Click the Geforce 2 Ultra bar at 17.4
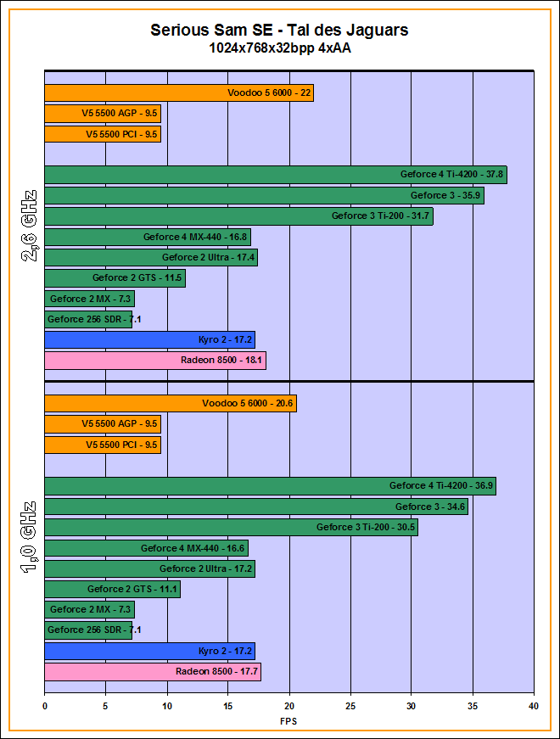 (150, 257)
